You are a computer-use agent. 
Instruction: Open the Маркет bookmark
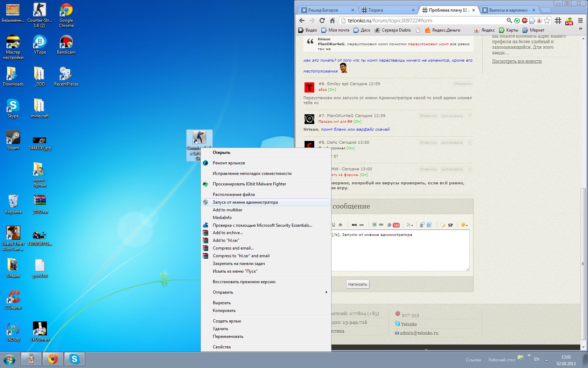(533, 30)
